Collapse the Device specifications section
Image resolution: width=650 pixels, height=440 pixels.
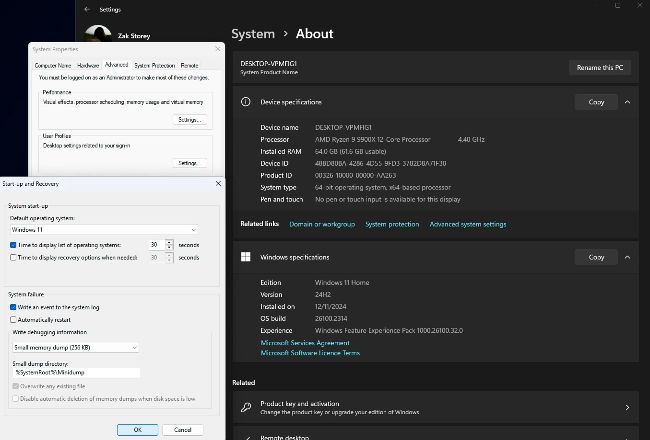click(x=627, y=102)
